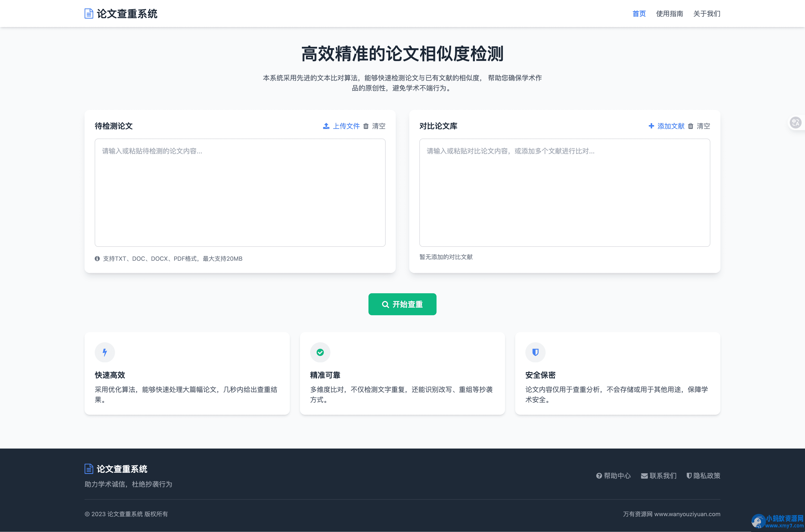805x532 pixels.
Task: Click the document logo in the footer
Action: click(x=89, y=469)
